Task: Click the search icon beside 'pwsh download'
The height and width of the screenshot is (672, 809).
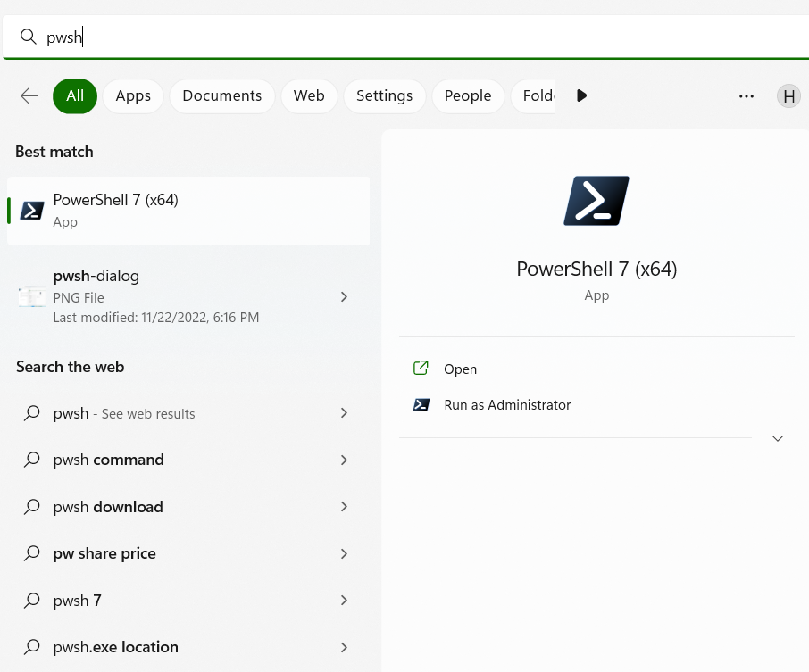Action: pyautogui.click(x=32, y=506)
